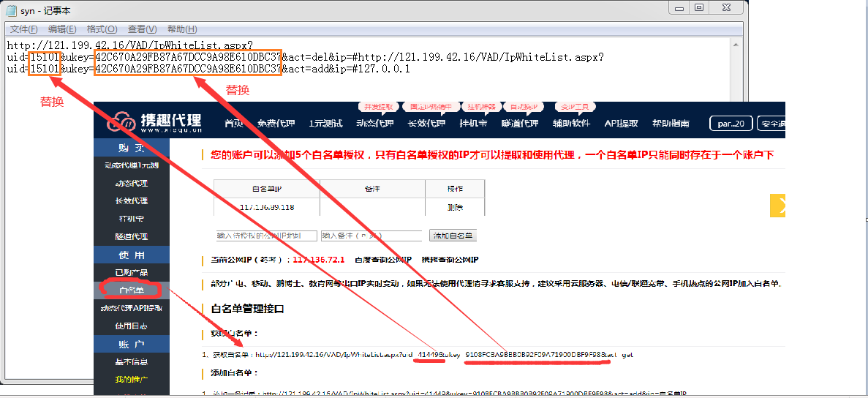Image resolution: width=868 pixels, height=398 pixels.
Task: Go to 首页 in the site navigation
Action: coord(233,124)
